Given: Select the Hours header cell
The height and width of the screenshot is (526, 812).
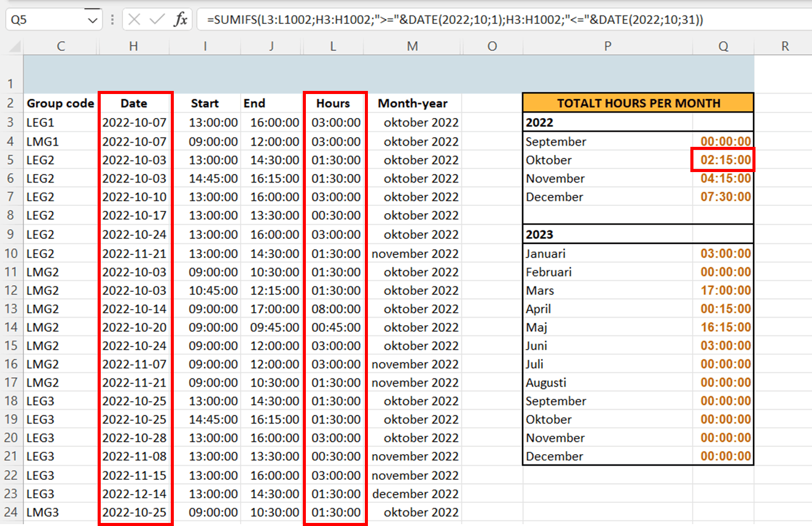Looking at the screenshot, I should pos(334,103).
